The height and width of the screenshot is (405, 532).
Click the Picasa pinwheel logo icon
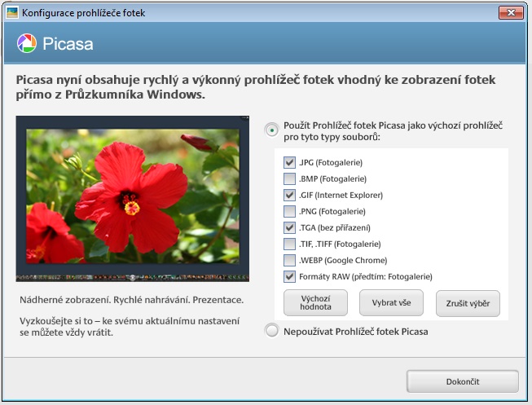(26, 43)
